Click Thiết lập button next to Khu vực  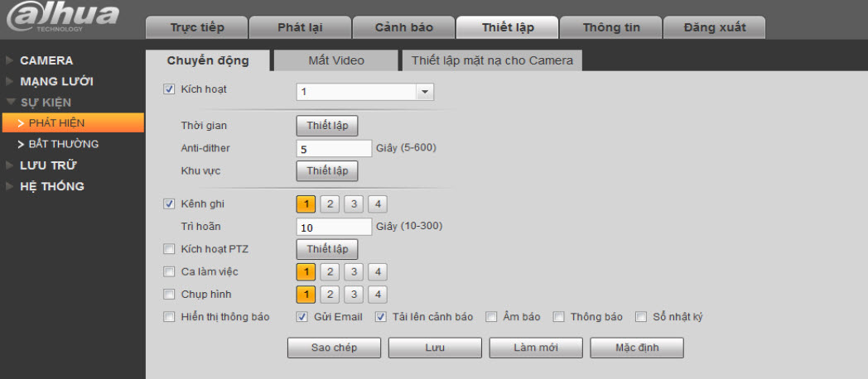pos(327,171)
